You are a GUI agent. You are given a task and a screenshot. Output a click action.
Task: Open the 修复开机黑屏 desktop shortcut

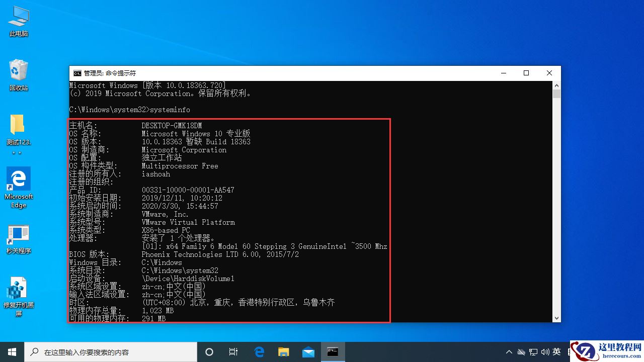coord(18,289)
